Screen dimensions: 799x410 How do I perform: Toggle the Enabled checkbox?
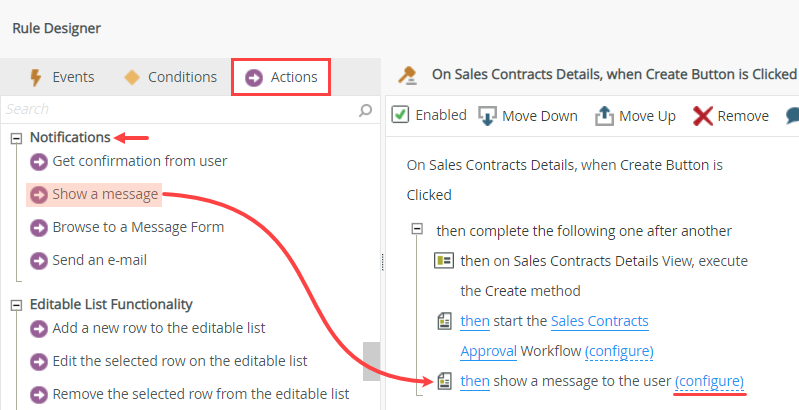point(400,115)
